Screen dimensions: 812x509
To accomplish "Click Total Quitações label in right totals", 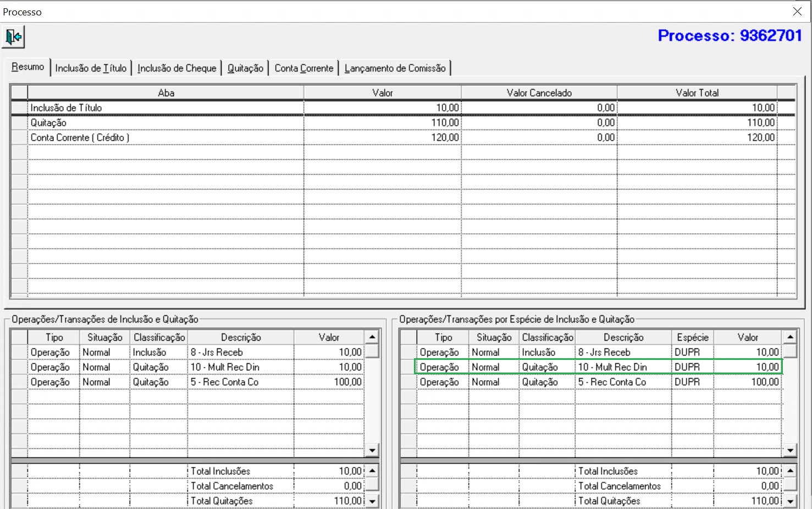I will (609, 501).
